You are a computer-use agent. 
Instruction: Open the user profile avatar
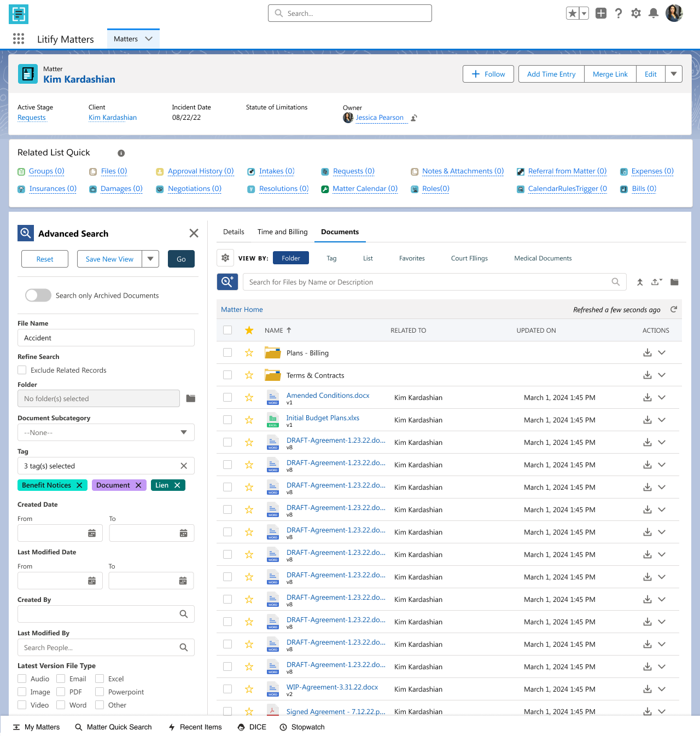tap(674, 13)
